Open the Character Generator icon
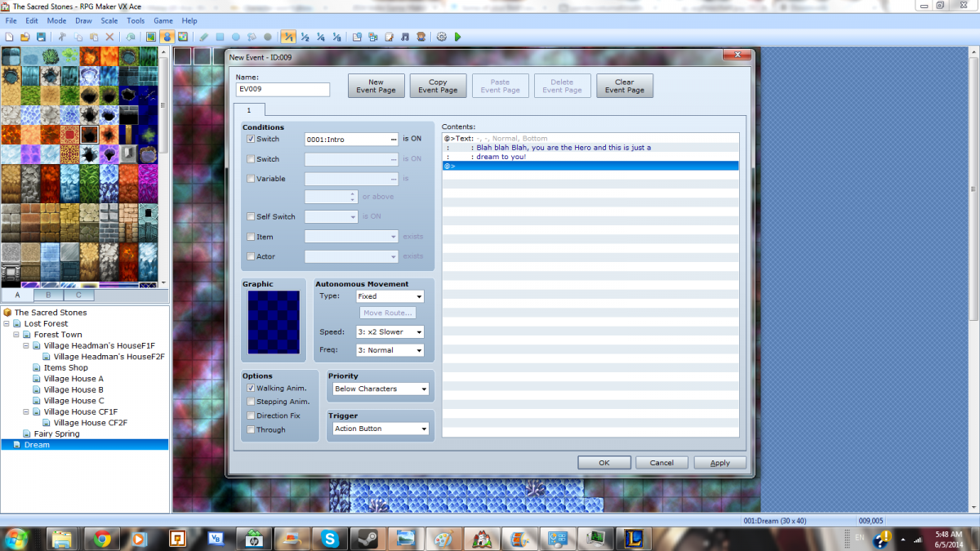Viewport: 980px width, 551px height. (421, 37)
